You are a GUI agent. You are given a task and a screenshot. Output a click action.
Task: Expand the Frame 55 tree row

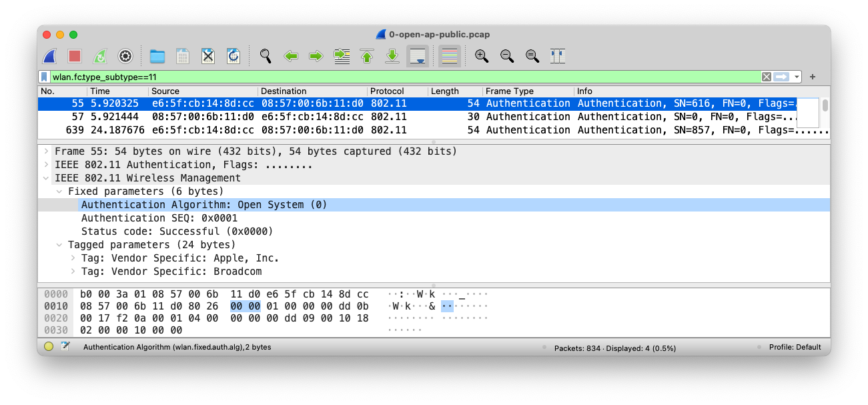point(46,151)
